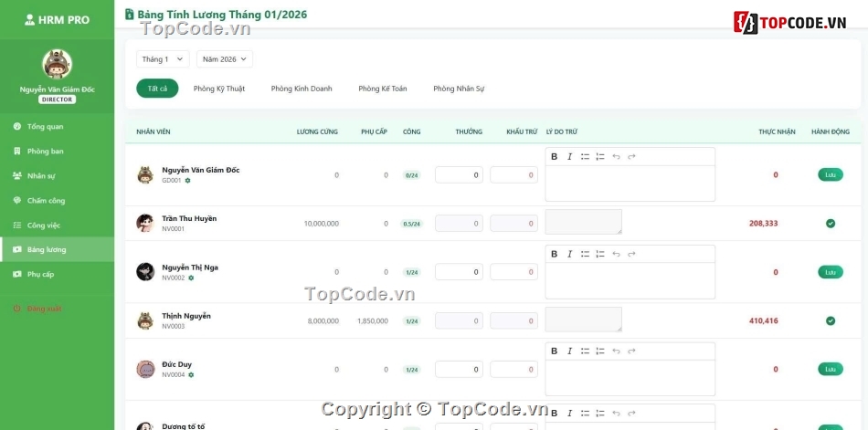Click deduction field for Nguyễn Văn Giám Đốc
The width and height of the screenshot is (868, 430).
click(513, 175)
